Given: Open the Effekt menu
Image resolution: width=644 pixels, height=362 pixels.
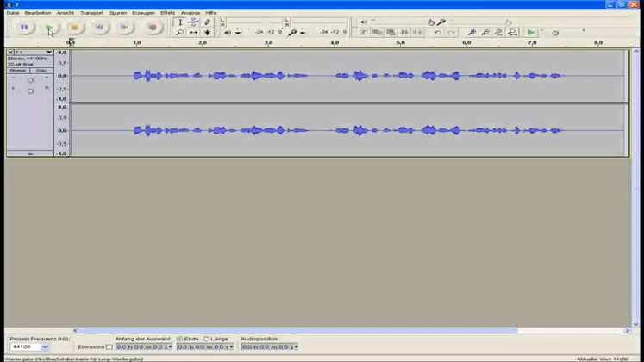Looking at the screenshot, I should pos(167,13).
